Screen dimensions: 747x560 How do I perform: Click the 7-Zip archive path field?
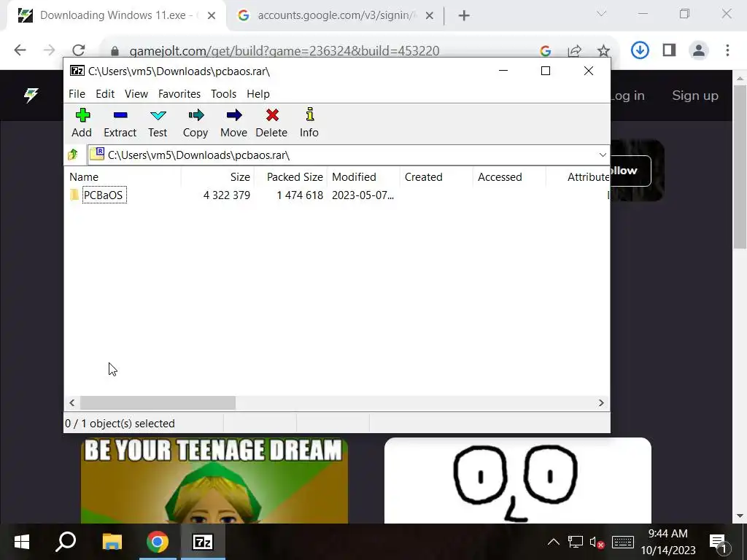343,155
